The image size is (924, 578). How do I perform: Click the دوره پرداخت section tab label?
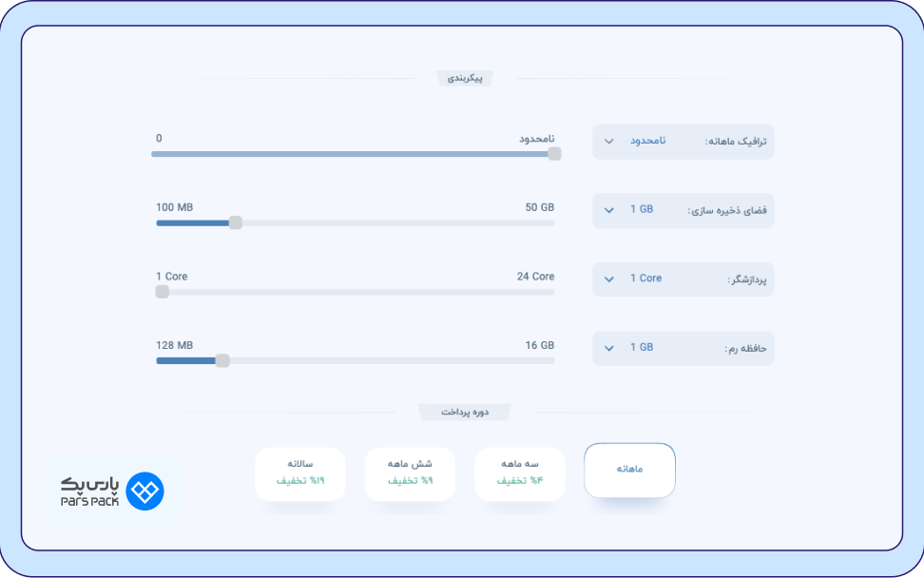[x=465, y=413]
